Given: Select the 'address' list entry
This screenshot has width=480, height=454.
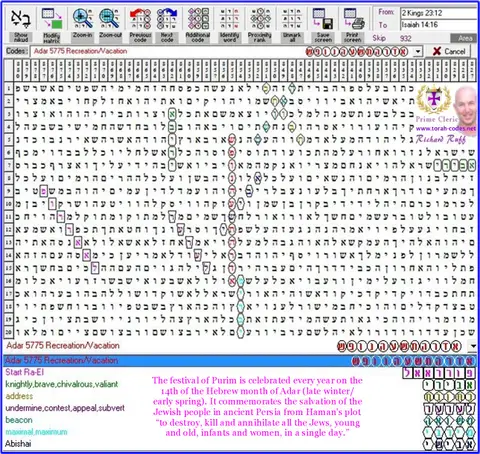Looking at the screenshot, I should (19, 396).
